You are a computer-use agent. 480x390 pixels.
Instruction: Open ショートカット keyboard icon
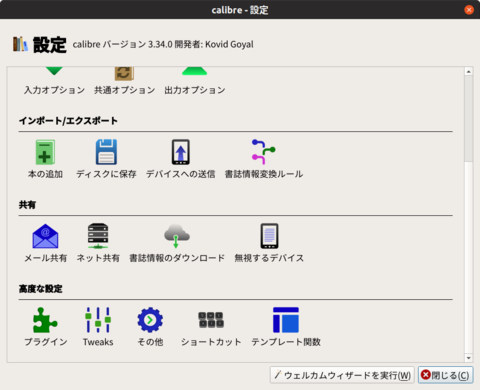(211, 320)
